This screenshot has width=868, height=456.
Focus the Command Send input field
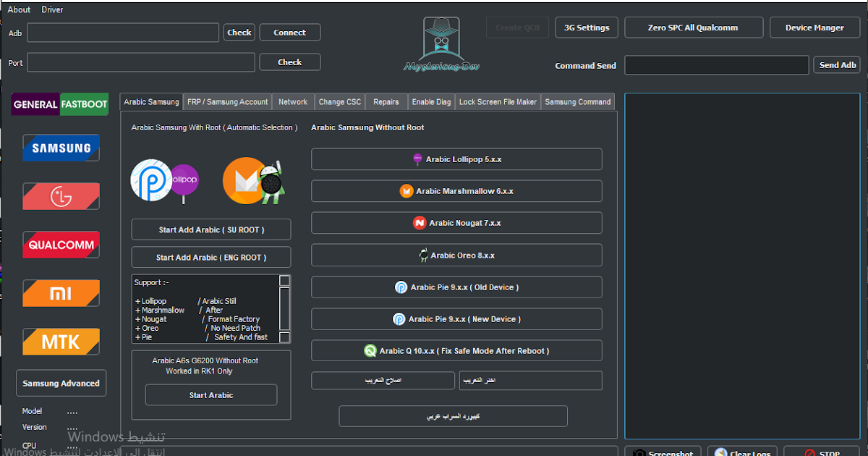tap(717, 65)
